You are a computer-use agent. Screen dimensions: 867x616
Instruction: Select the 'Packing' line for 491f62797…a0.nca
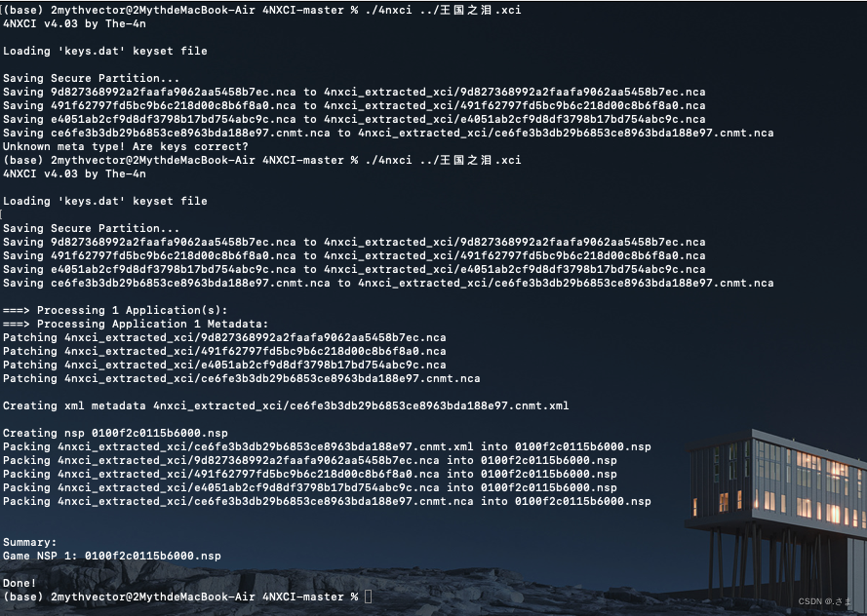click(x=310, y=474)
